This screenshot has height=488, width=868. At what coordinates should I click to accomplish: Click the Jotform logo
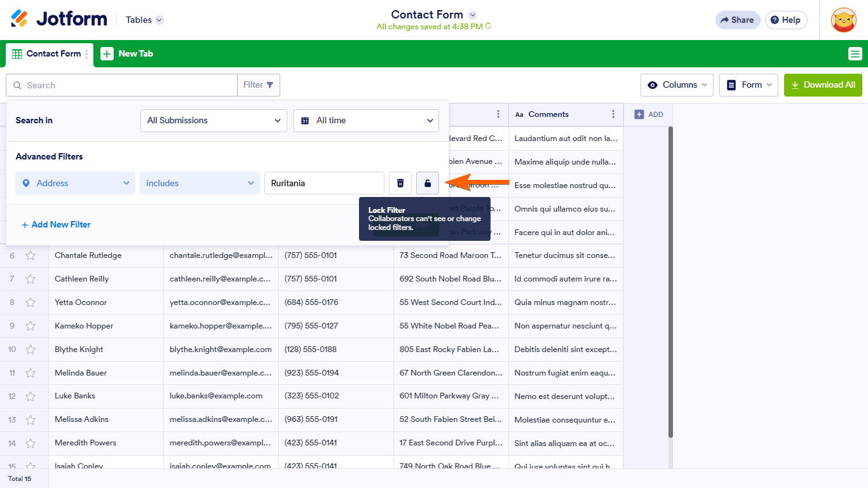click(x=59, y=19)
